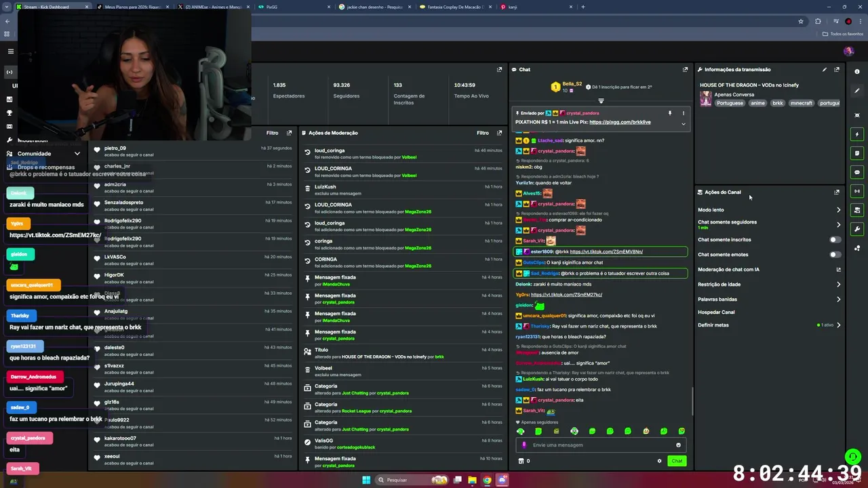Image resolution: width=868 pixels, height=488 pixels.
Task: Switch to jackie chan desenho tab
Action: [375, 7]
